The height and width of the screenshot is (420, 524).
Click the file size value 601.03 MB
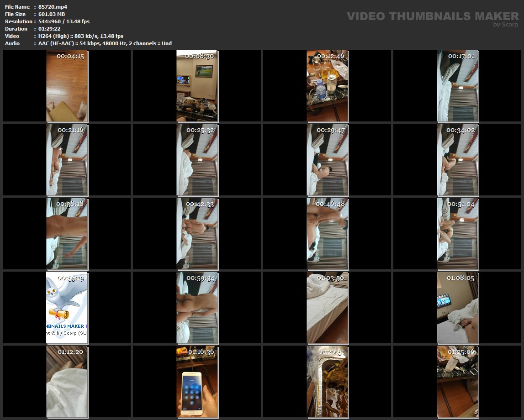(52, 14)
